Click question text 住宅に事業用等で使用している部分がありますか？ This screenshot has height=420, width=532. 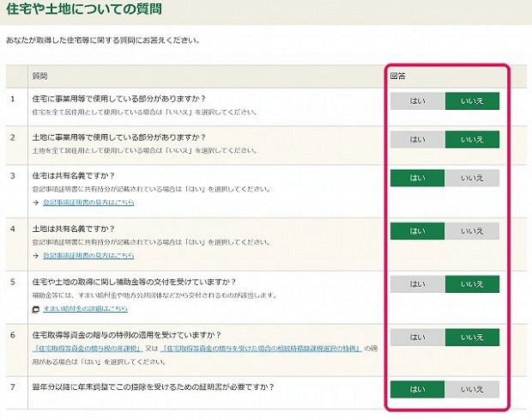[x=119, y=99]
